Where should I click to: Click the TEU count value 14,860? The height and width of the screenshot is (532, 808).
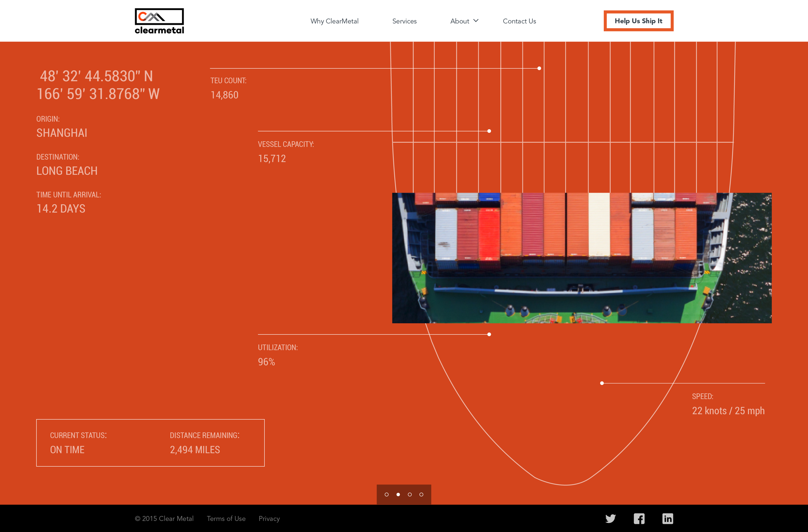point(224,95)
